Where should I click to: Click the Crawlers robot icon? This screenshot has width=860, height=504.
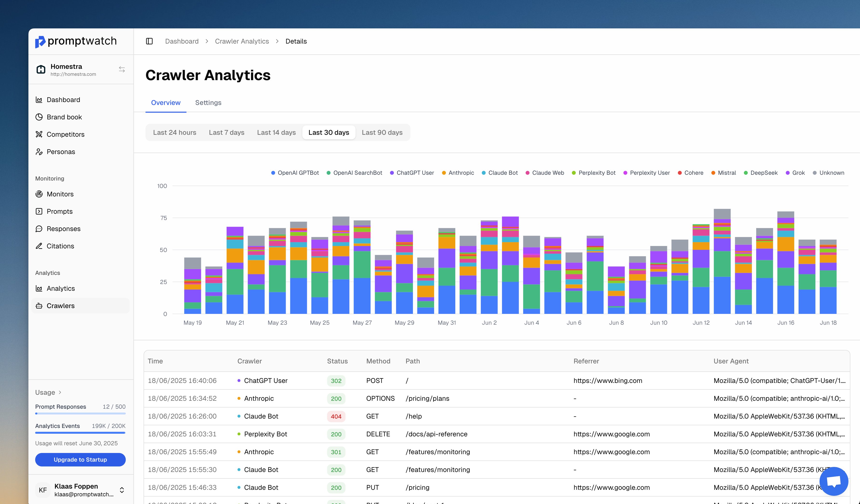(x=39, y=306)
